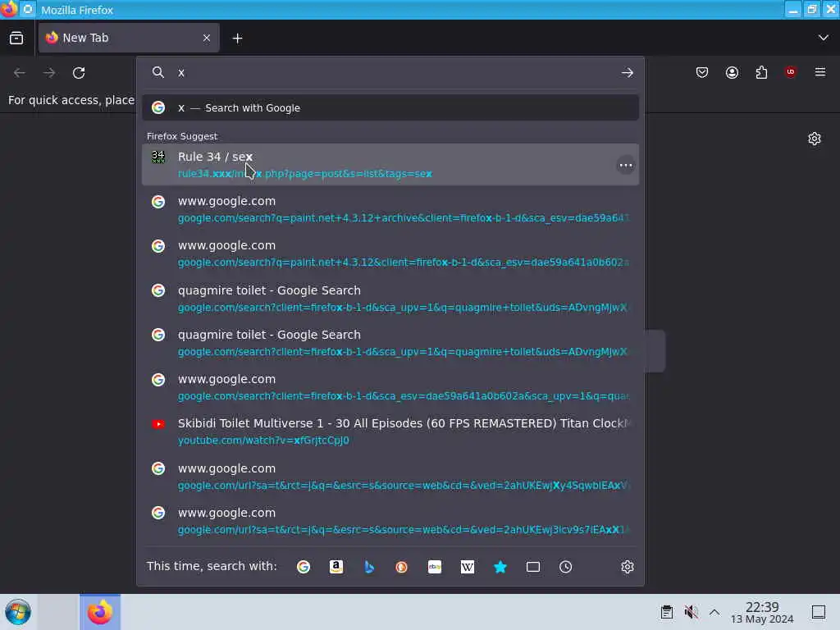Viewport: 840px width, 630px height.
Task: Click the Go arrow in the address bar
Action: click(628, 72)
